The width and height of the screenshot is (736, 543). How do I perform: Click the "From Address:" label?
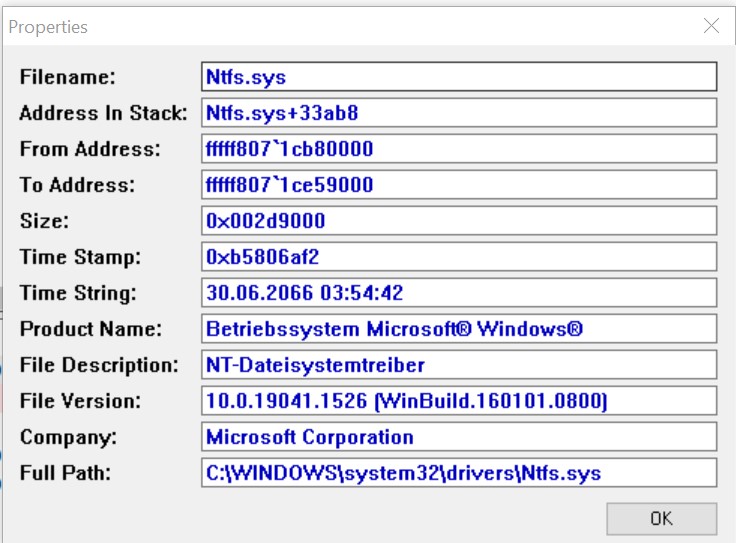(x=90, y=149)
